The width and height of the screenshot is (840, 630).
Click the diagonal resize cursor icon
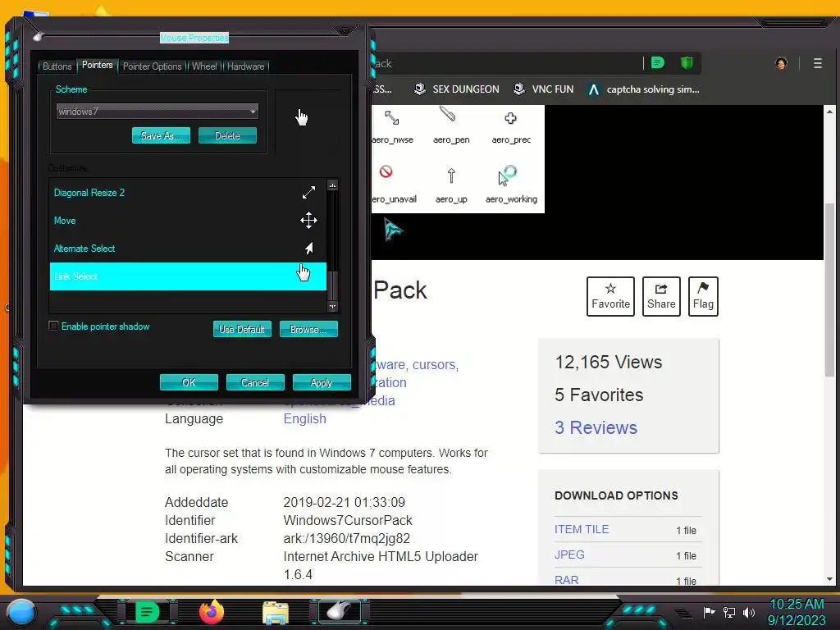308,192
